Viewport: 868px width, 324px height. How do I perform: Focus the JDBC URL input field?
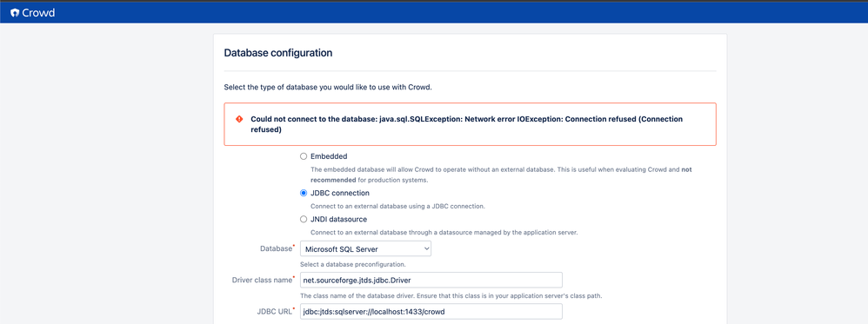click(431, 311)
